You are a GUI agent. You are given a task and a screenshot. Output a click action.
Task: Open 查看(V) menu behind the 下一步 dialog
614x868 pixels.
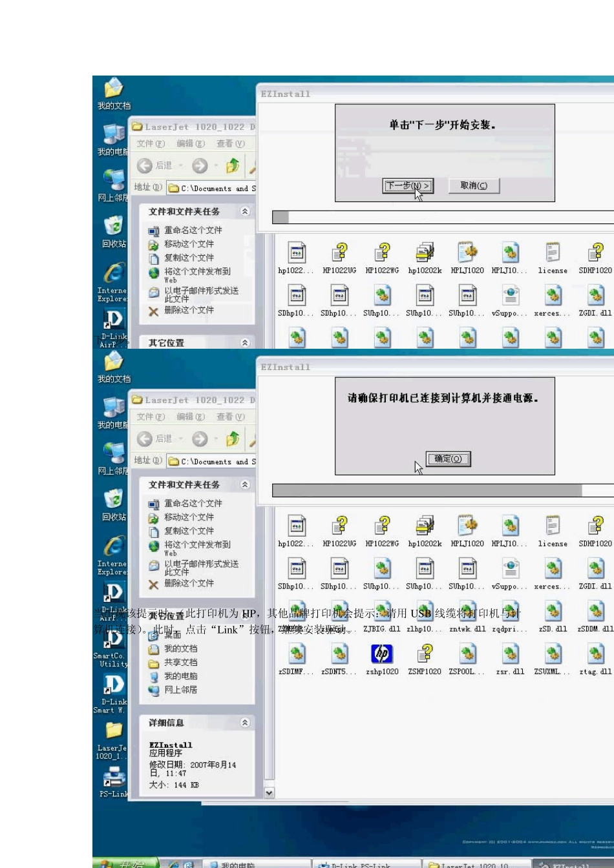click(x=231, y=144)
